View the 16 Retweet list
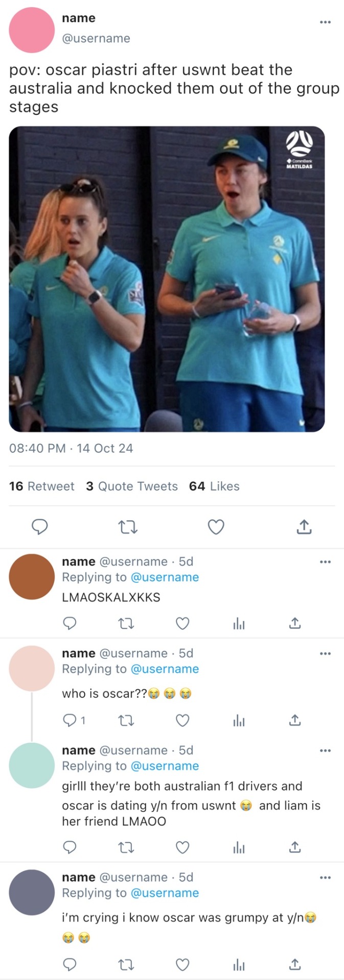Image resolution: width=344 pixels, height=980 pixels. coord(41,486)
